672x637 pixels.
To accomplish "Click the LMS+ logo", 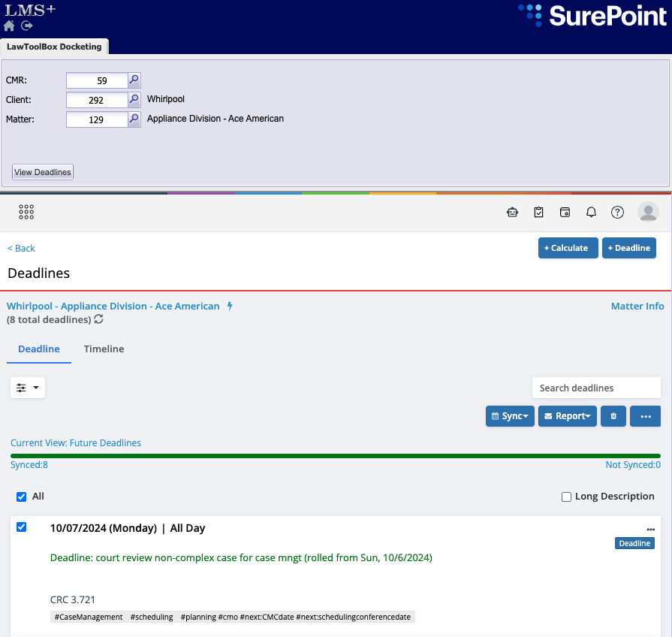I will point(30,10).
